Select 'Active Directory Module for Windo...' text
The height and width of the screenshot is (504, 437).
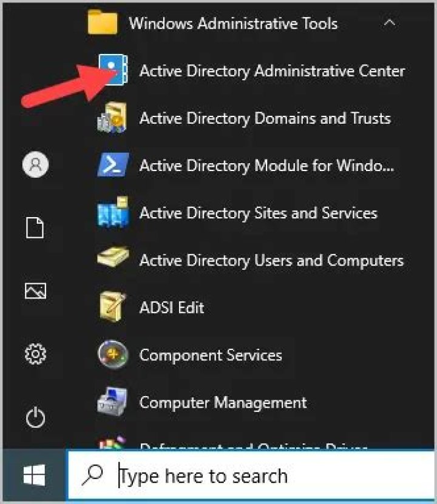pyautogui.click(x=267, y=166)
